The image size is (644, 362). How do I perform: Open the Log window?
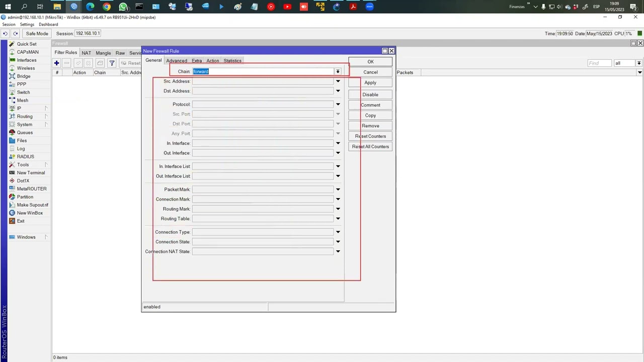[21, 148]
